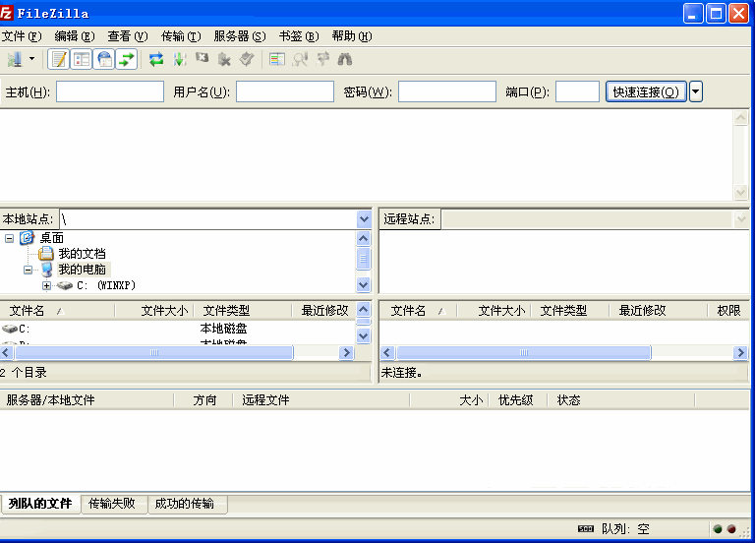Refresh the file and folder lists
This screenshot has height=544, width=756.
(x=156, y=59)
